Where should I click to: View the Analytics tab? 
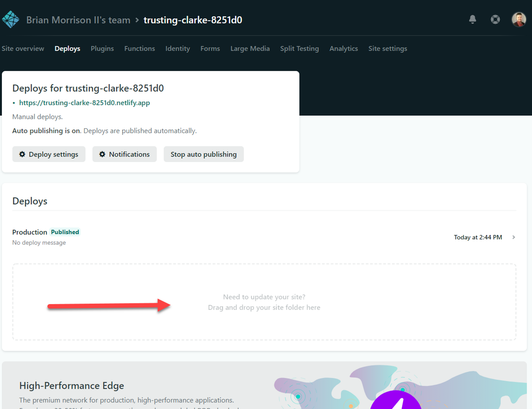pos(344,49)
